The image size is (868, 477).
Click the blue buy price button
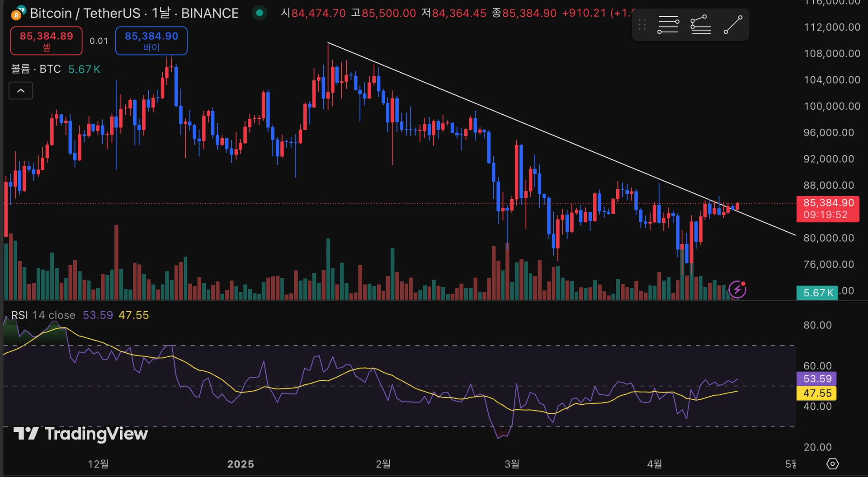click(151, 41)
